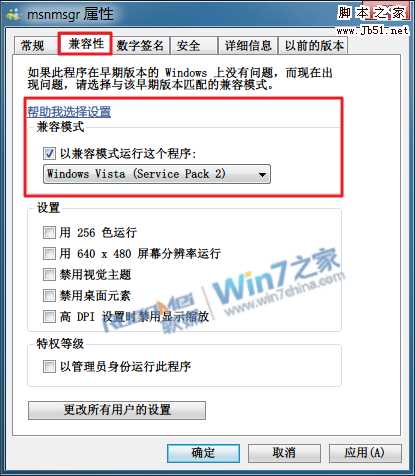Confirm with the 确定 button

(203, 453)
